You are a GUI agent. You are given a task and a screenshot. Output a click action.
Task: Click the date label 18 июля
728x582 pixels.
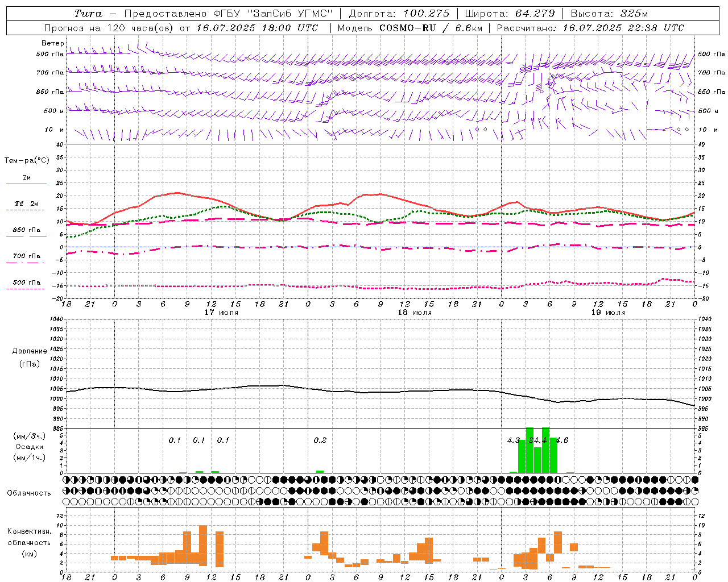coord(415,312)
